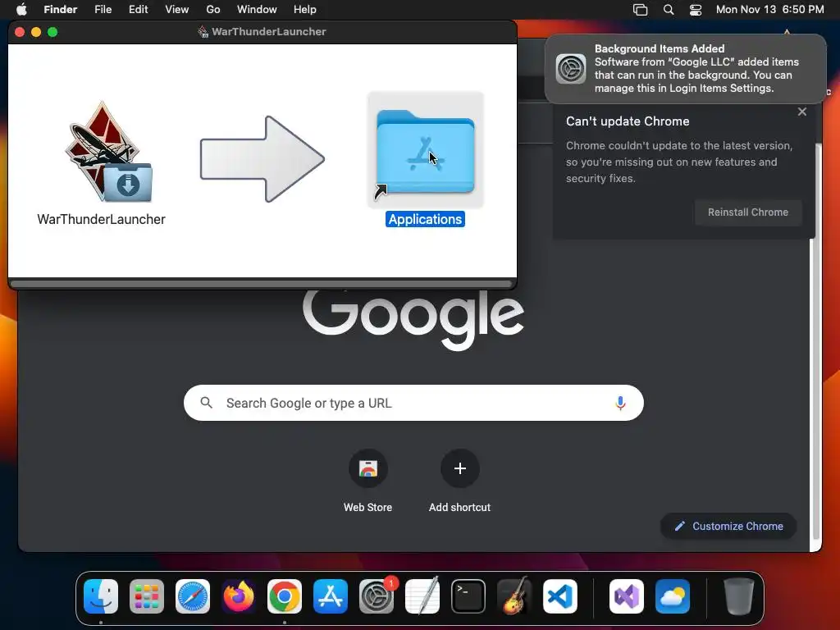Open Visual Studio Code from the Dock
Screen dimensions: 840x630
click(560, 596)
